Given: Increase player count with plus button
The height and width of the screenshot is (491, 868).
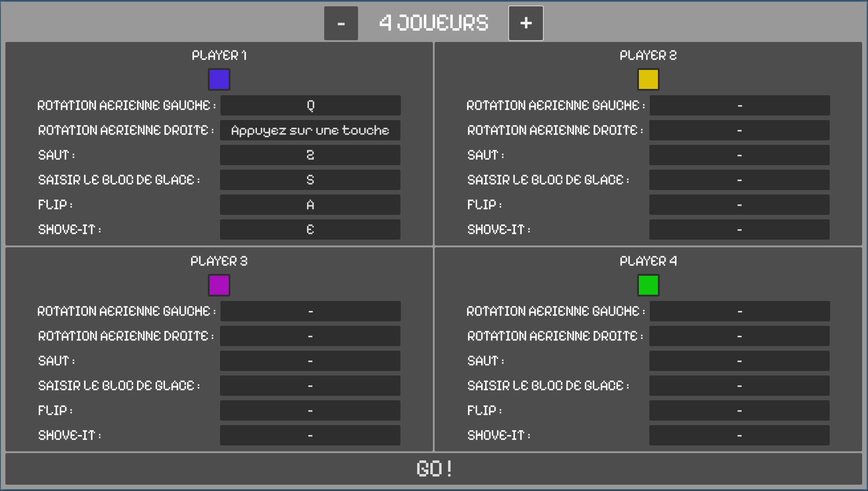Looking at the screenshot, I should (x=526, y=23).
